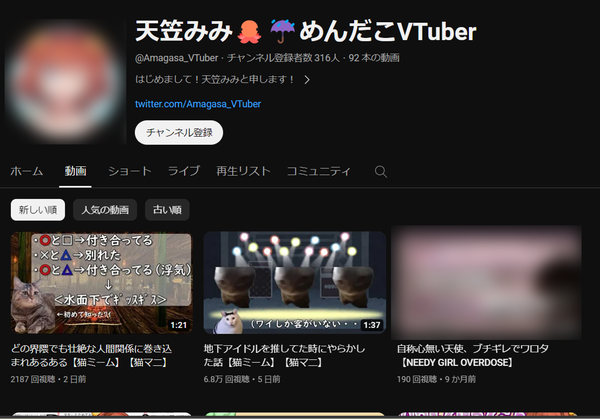Open the ショート tab
The width and height of the screenshot is (600, 419).
[130, 171]
